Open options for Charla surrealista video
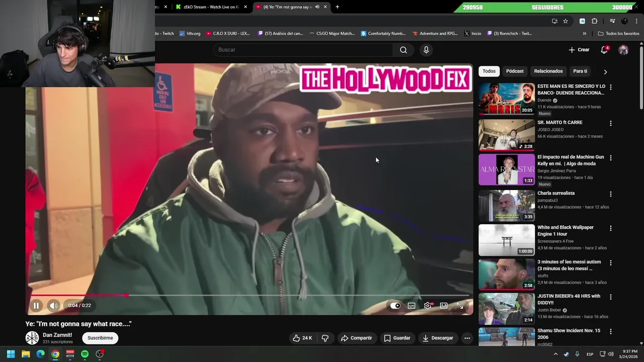 tap(611, 194)
